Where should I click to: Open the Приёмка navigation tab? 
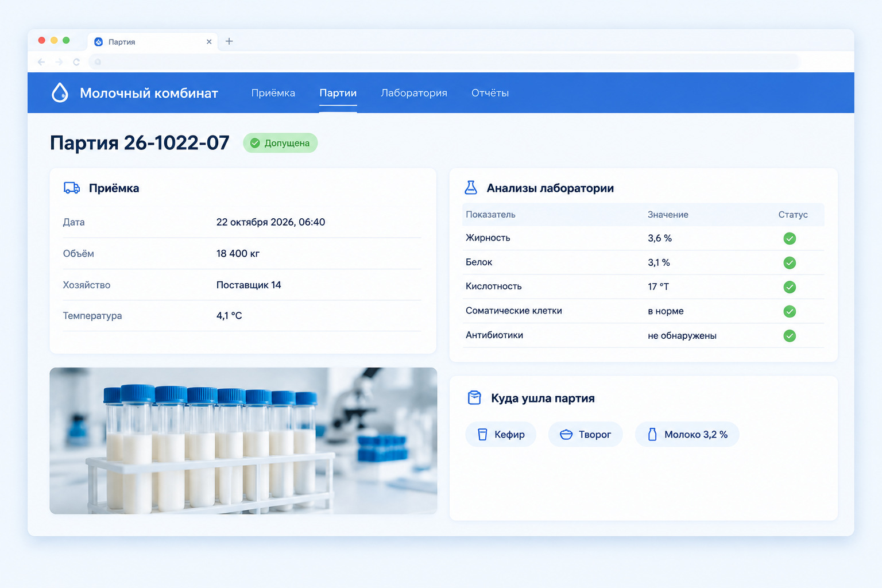273,93
